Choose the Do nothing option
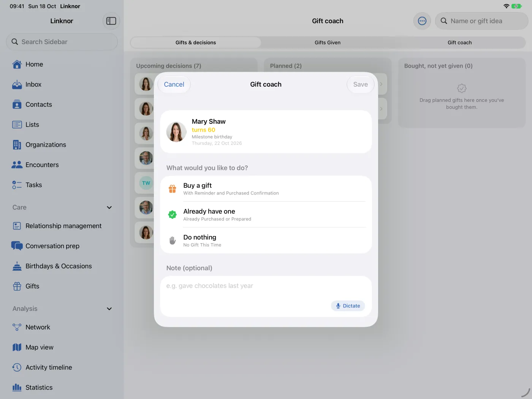The width and height of the screenshot is (532, 399). pyautogui.click(x=266, y=241)
